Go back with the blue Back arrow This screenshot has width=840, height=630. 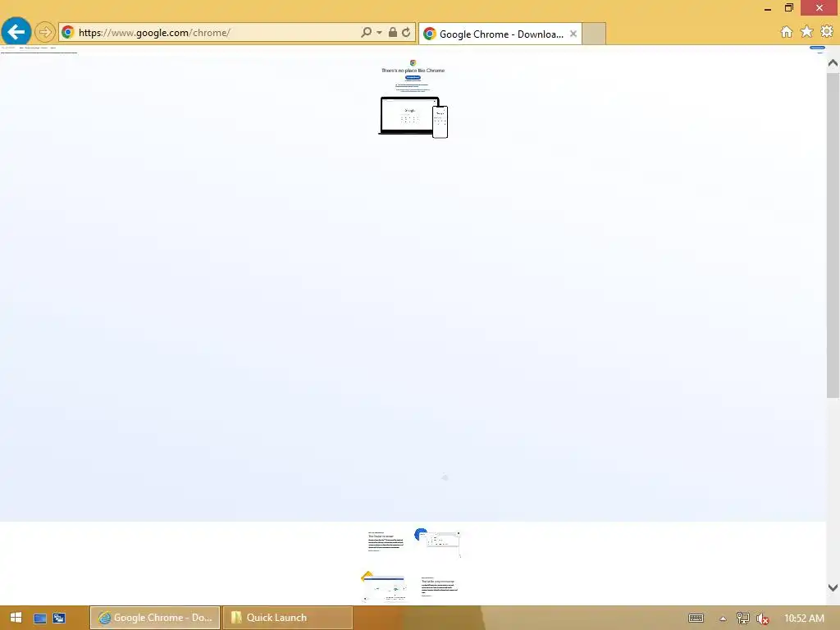click(16, 32)
